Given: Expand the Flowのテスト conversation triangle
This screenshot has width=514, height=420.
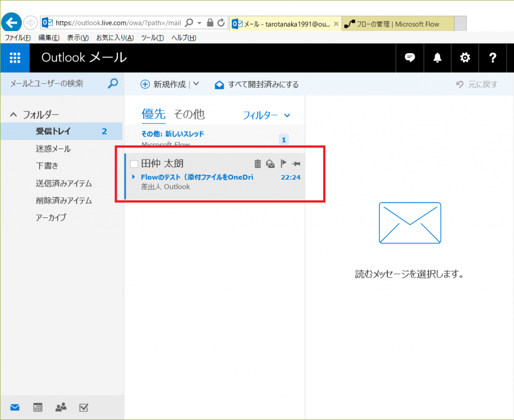Looking at the screenshot, I should [x=134, y=177].
